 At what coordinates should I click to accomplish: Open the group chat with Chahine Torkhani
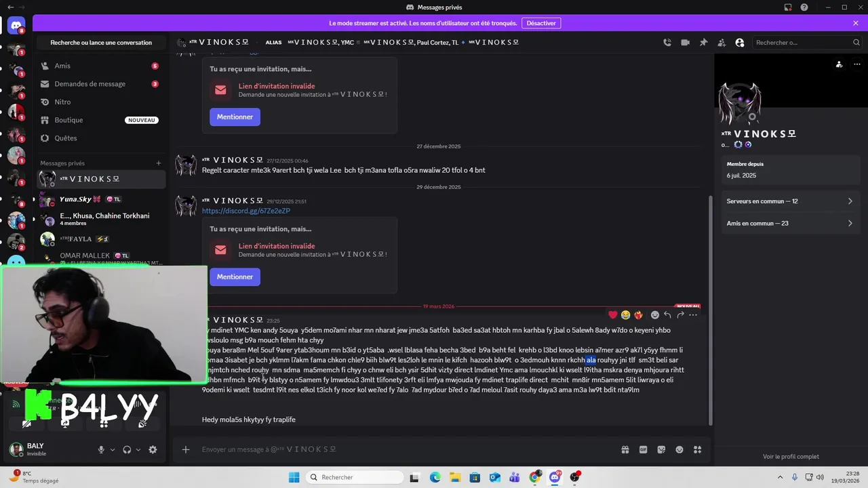(x=101, y=219)
